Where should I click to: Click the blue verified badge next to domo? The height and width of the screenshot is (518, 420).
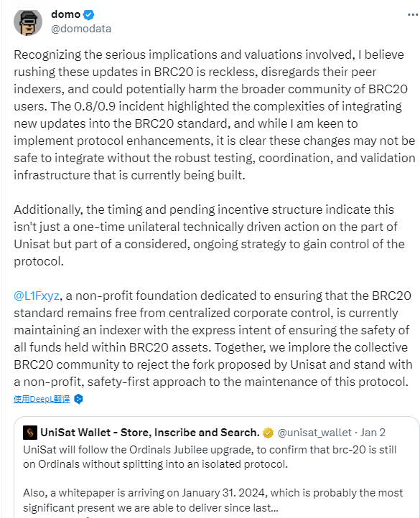click(x=88, y=15)
